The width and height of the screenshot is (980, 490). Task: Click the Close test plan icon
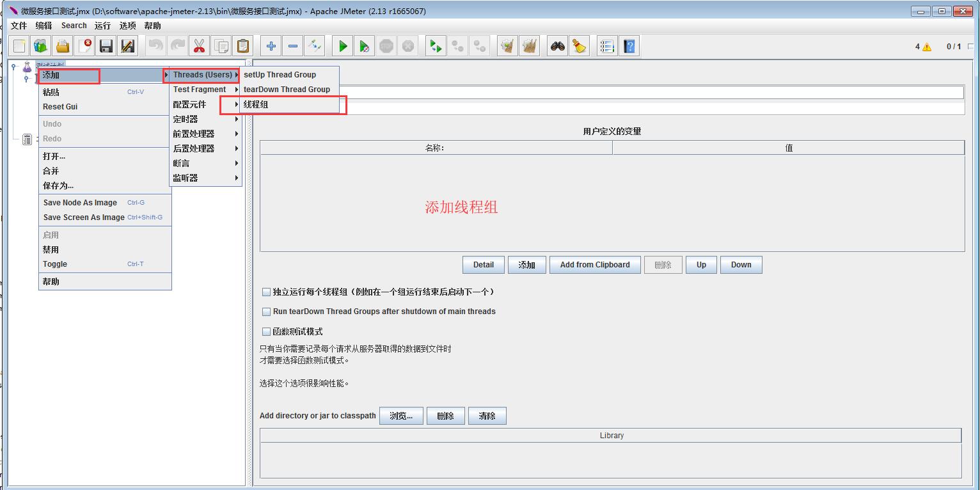coord(84,46)
